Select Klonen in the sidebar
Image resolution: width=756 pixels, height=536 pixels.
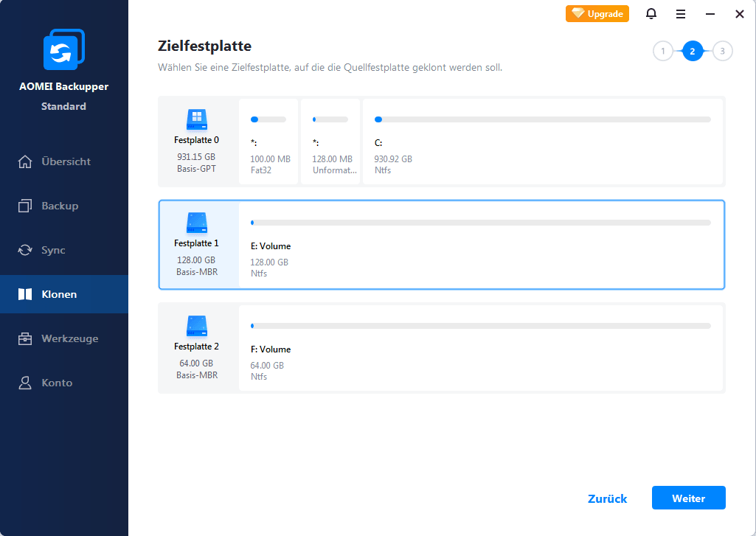[x=59, y=294]
